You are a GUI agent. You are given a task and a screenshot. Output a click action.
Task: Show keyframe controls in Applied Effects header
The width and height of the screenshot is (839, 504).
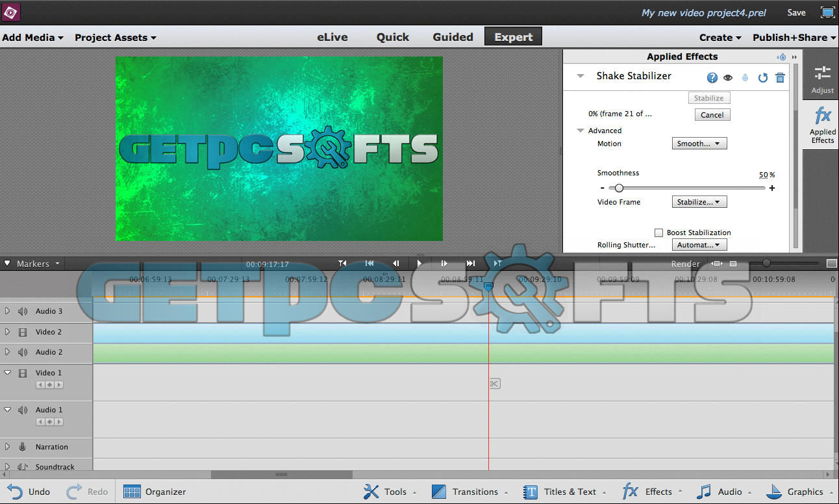pos(782,57)
